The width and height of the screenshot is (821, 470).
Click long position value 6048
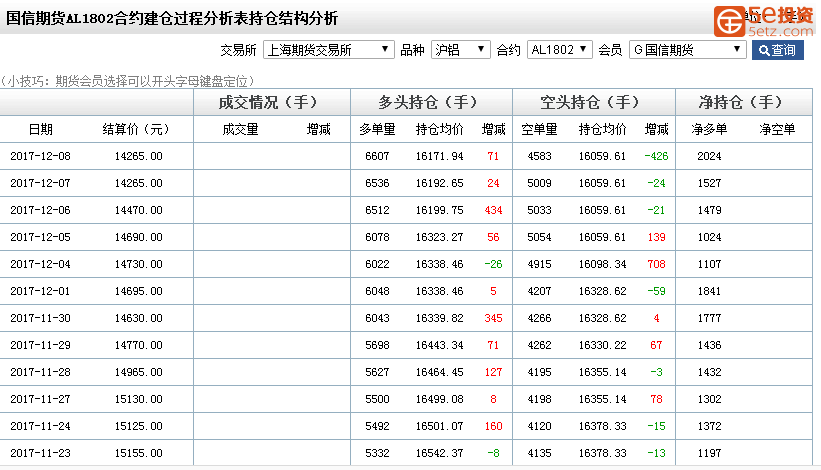tap(377, 291)
